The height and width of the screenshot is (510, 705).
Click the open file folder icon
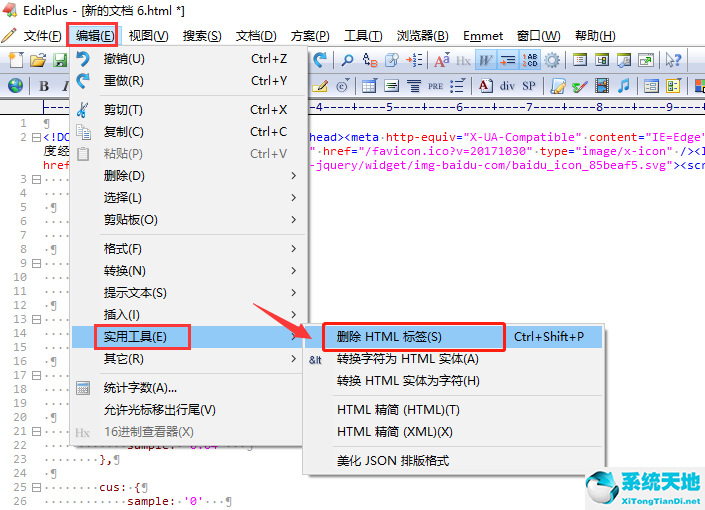38,60
